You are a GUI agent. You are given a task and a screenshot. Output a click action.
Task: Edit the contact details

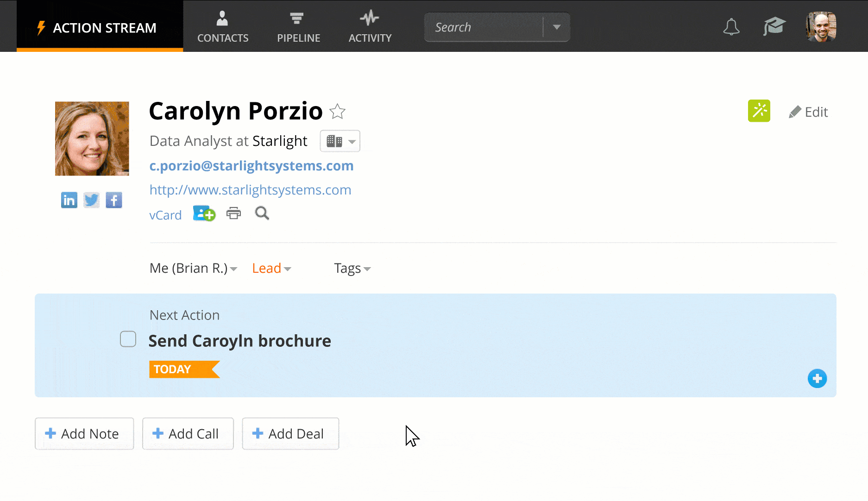(x=808, y=112)
